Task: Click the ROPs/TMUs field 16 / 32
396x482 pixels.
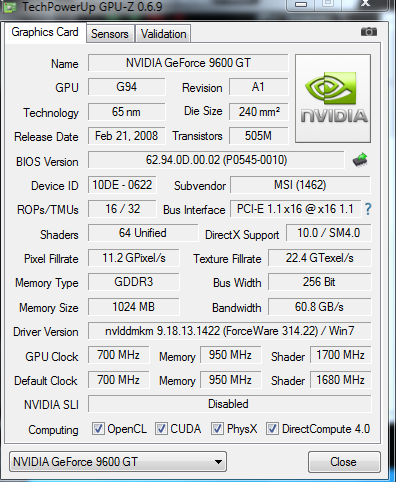Action: point(122,209)
